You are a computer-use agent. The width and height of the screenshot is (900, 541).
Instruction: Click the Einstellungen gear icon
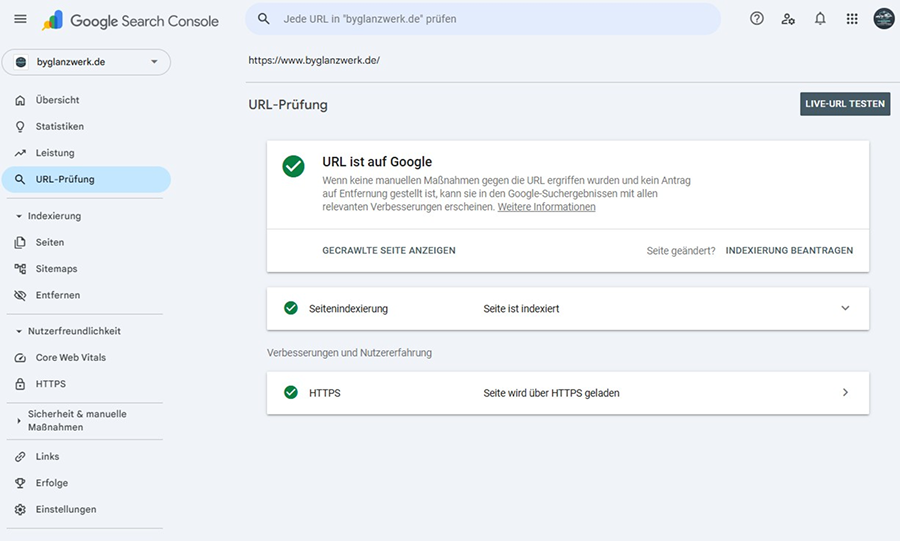pyautogui.click(x=20, y=509)
